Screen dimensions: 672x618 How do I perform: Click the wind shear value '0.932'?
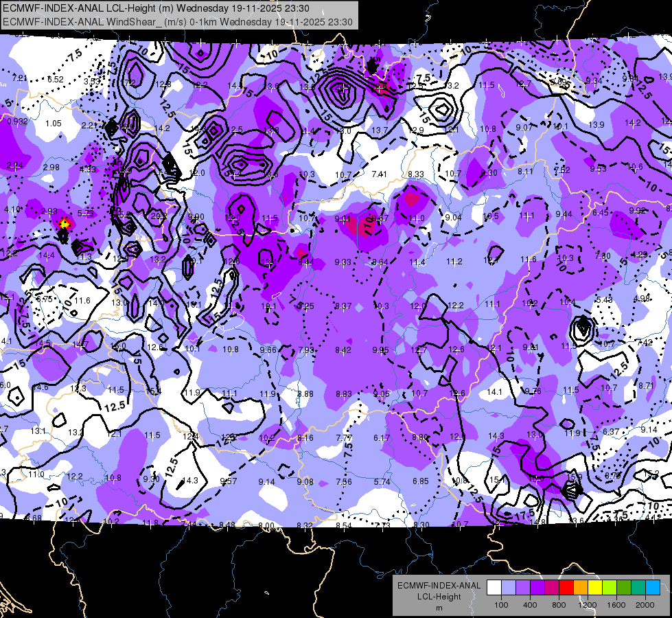click(18, 122)
